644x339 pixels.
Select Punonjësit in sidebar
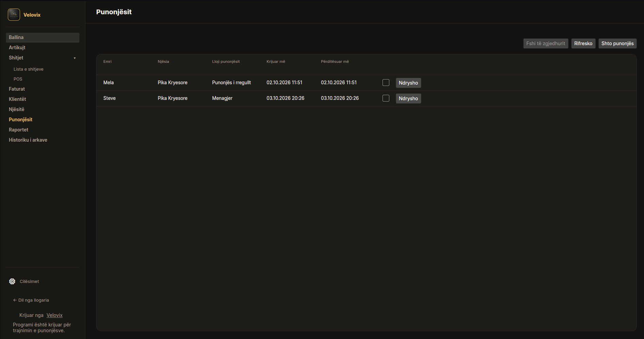click(20, 120)
